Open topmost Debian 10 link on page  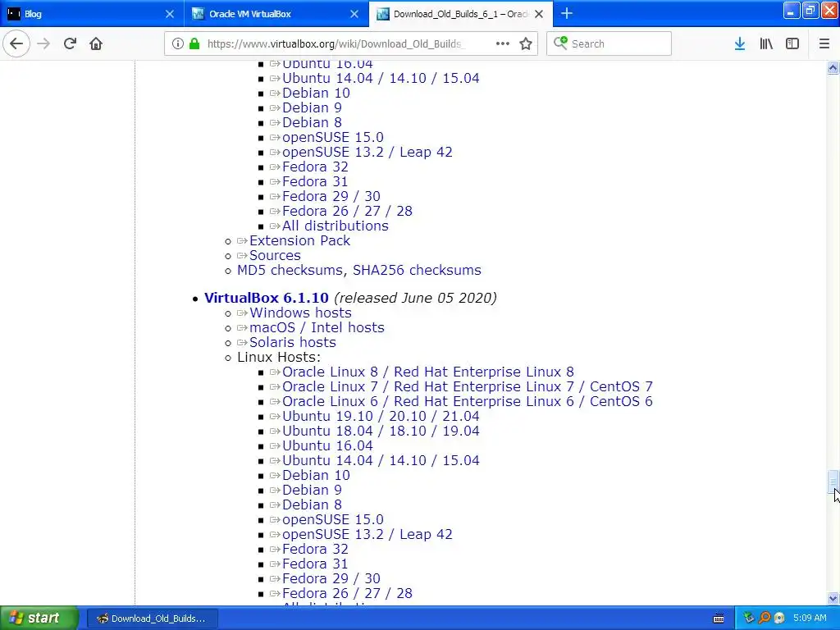pos(316,94)
